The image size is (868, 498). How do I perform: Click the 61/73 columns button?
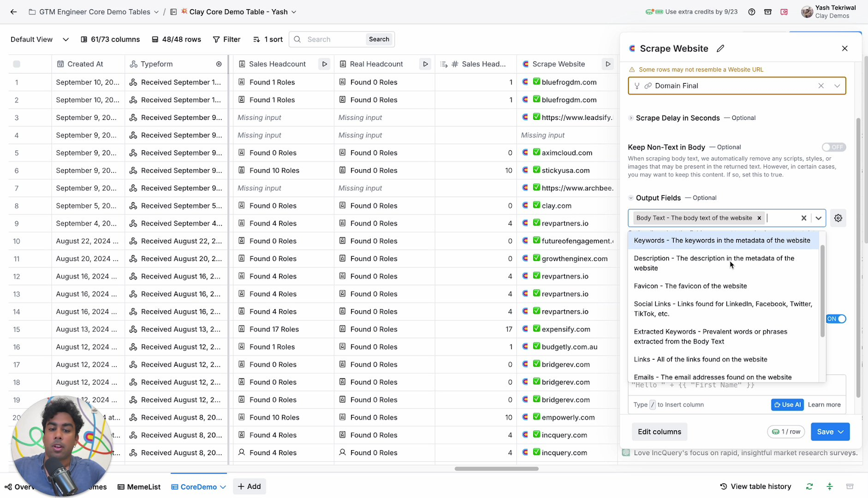coord(110,40)
